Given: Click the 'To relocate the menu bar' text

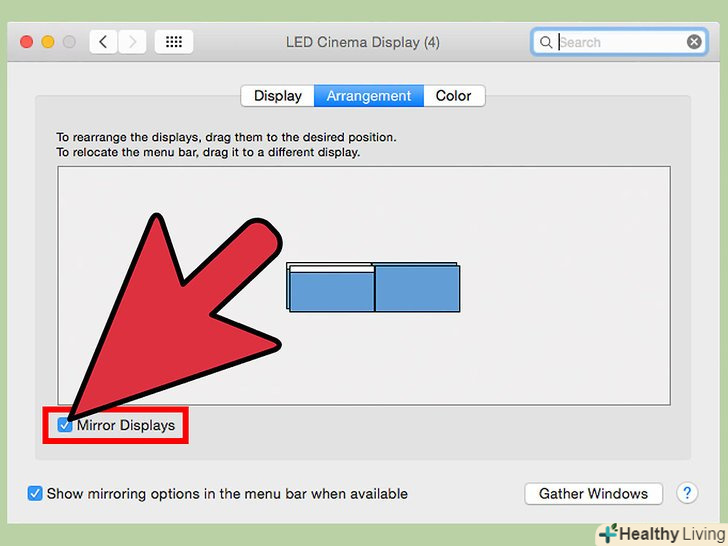Looking at the screenshot, I should click(208, 152).
